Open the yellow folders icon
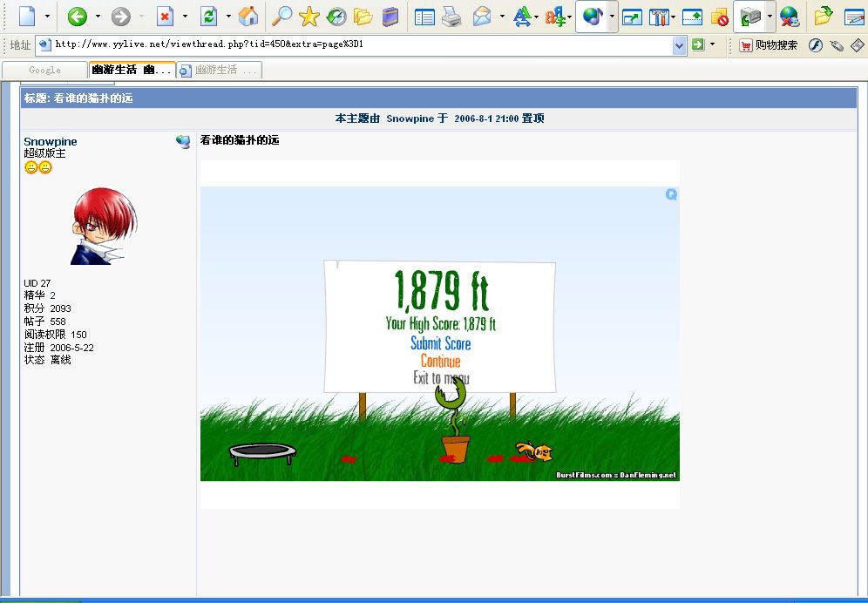Screen dimensions: 868x603 coord(363,17)
